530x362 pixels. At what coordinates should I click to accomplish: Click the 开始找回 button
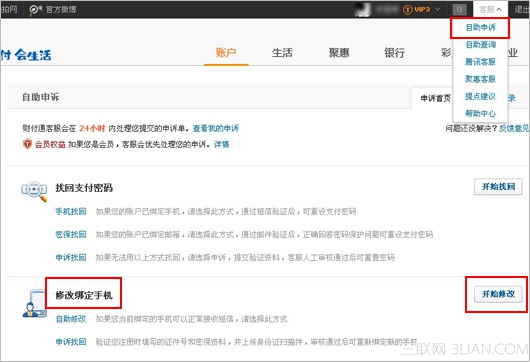click(498, 187)
